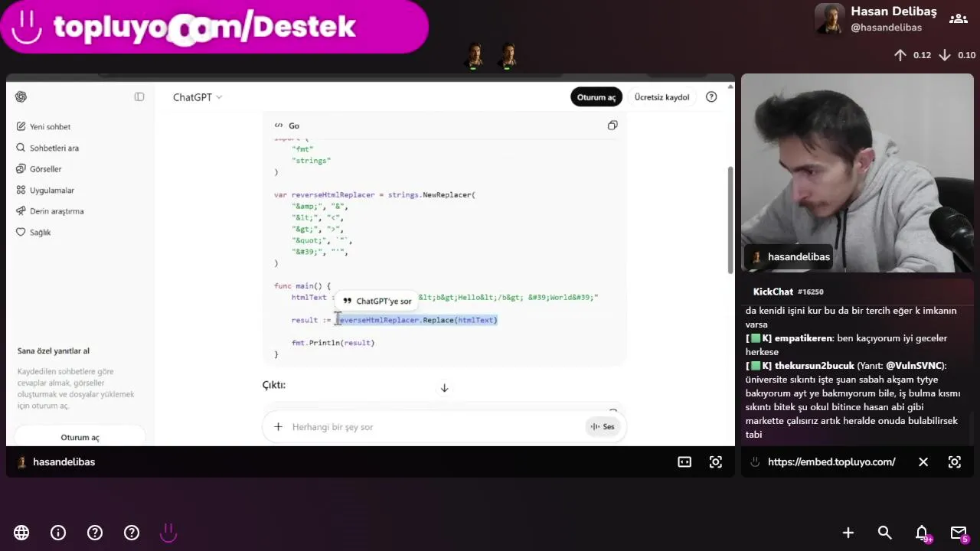Click the second small avatar at top center

(x=508, y=55)
